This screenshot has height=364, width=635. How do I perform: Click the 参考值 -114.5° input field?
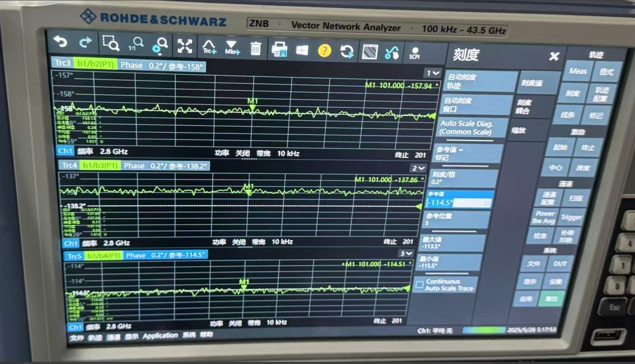(x=458, y=202)
